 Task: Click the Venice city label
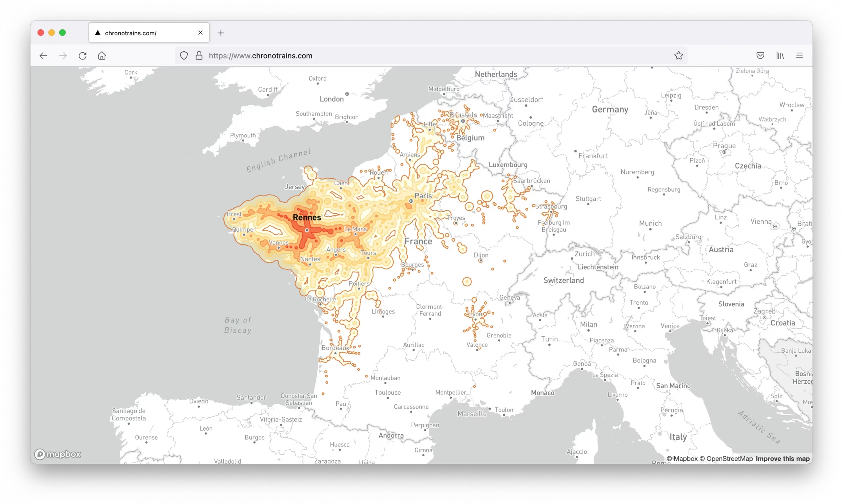click(x=670, y=326)
